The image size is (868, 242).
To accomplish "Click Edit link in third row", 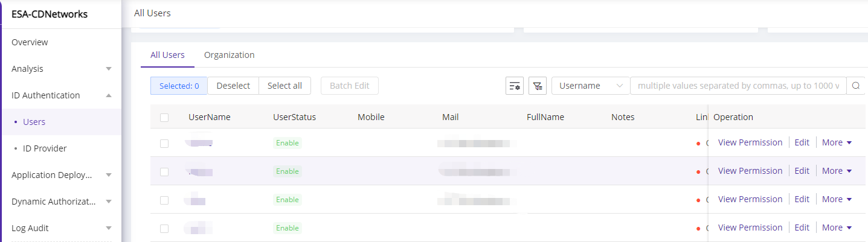I will pos(802,199).
